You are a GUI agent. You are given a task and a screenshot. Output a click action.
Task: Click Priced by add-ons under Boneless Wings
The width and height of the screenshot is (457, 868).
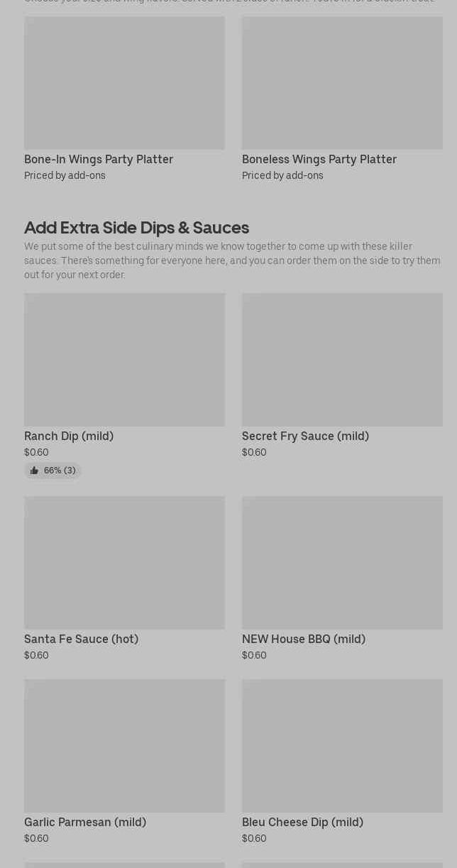coord(282,175)
